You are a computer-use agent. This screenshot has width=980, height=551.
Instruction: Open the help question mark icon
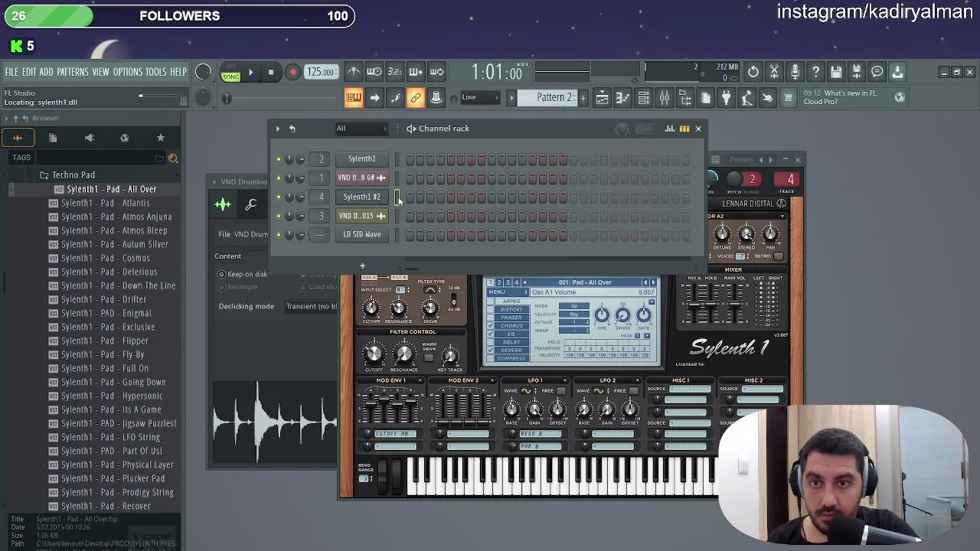click(815, 72)
